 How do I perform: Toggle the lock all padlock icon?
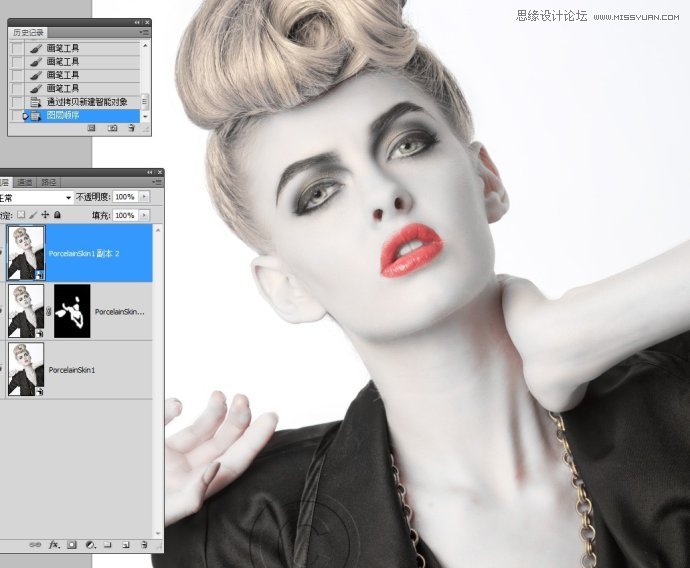[57, 215]
